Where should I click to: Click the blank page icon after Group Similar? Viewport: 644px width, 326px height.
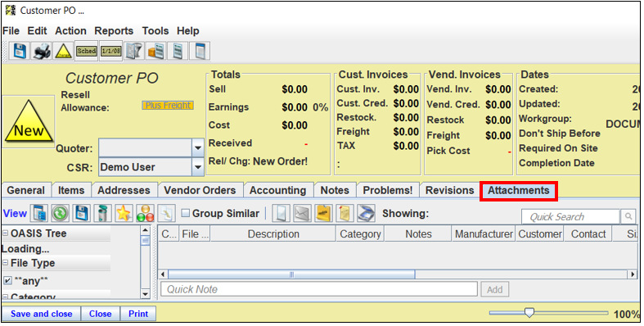281,213
